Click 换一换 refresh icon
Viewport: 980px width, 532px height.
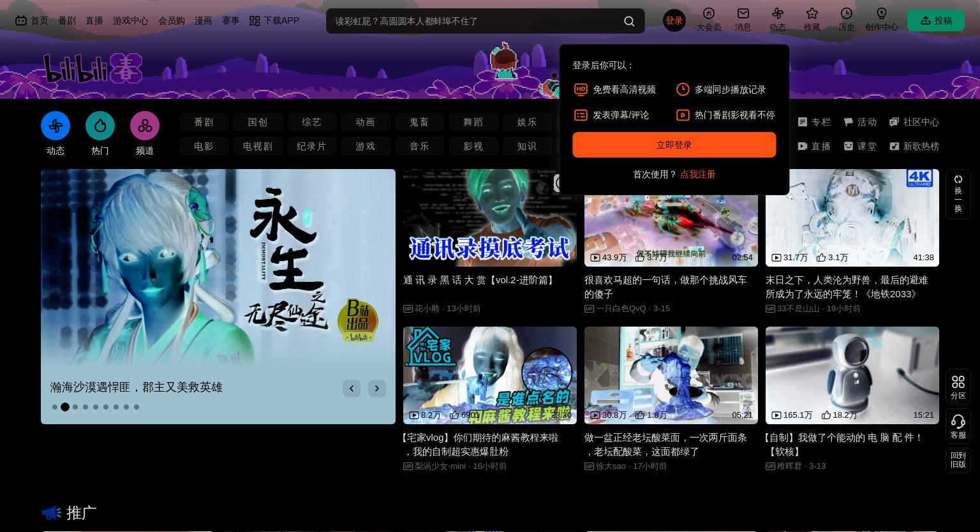[958, 179]
